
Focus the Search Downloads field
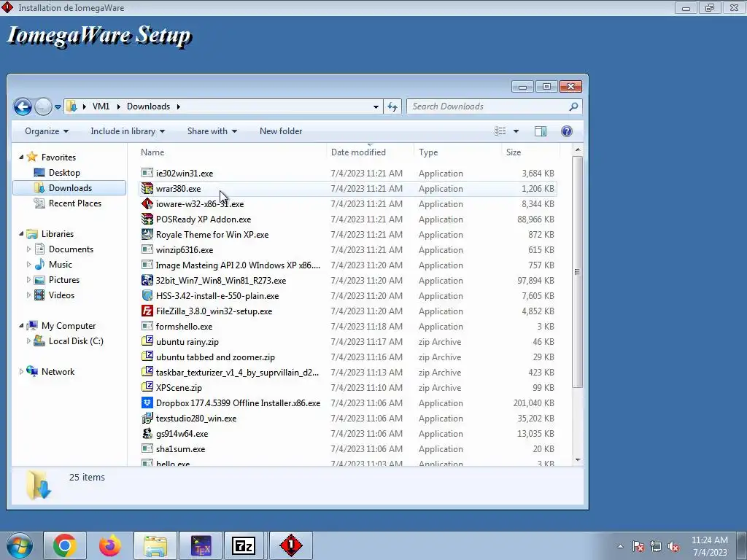pyautogui.click(x=494, y=106)
